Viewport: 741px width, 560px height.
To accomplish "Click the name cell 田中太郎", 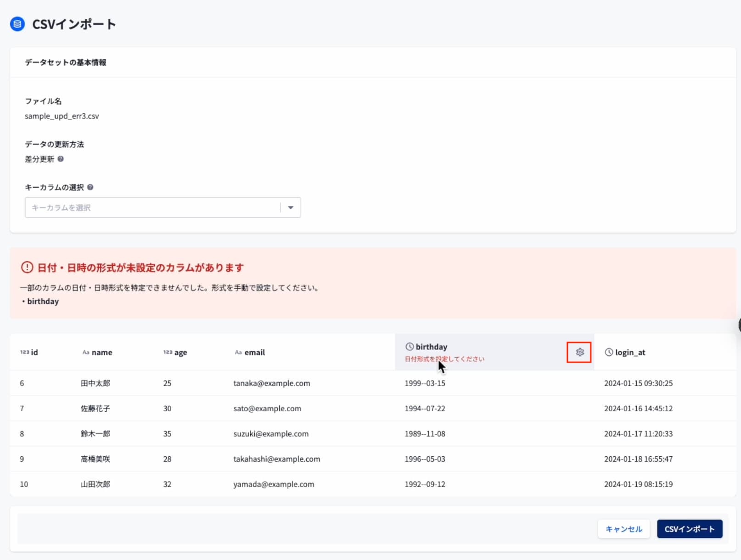I will tap(95, 383).
